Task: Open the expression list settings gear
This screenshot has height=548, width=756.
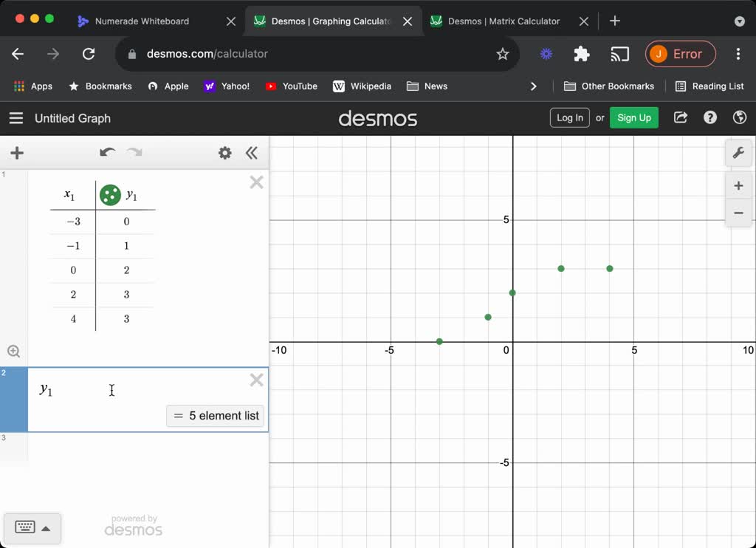Action: [224, 153]
